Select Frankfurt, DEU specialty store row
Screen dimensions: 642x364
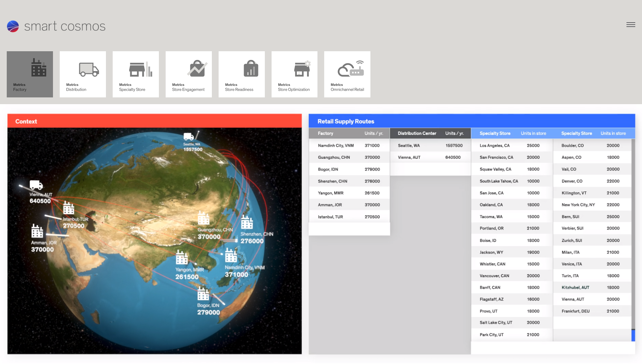coord(590,311)
